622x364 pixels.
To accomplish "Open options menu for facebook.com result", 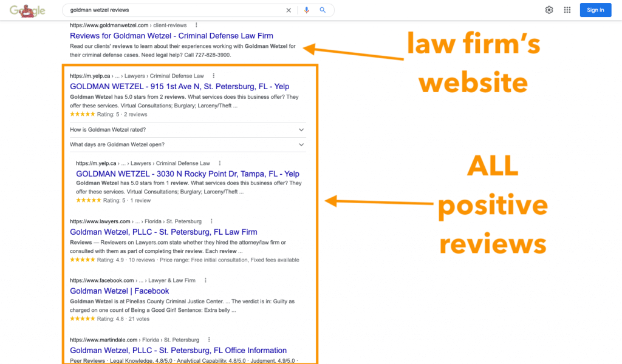I will (205, 280).
